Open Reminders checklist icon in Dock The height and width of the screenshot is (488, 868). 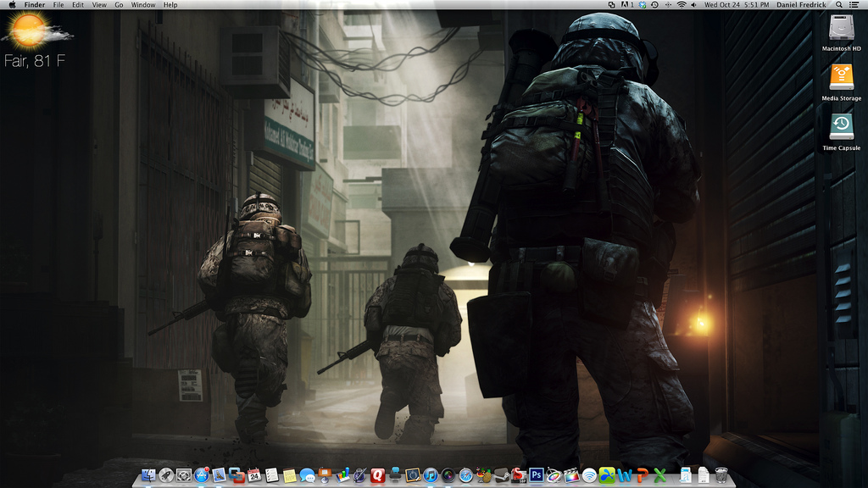pyautogui.click(x=272, y=475)
